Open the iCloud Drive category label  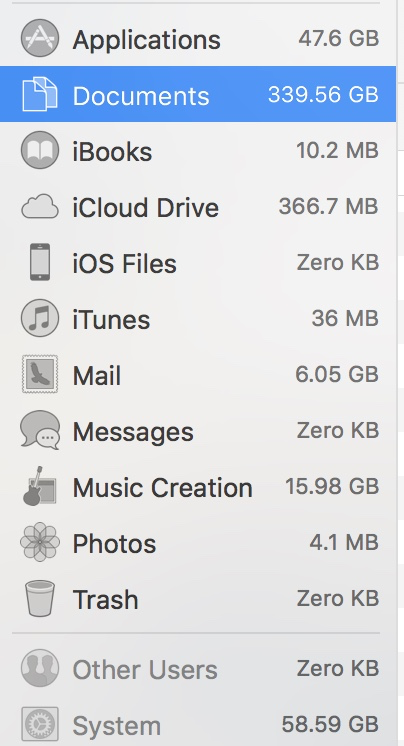(x=146, y=208)
